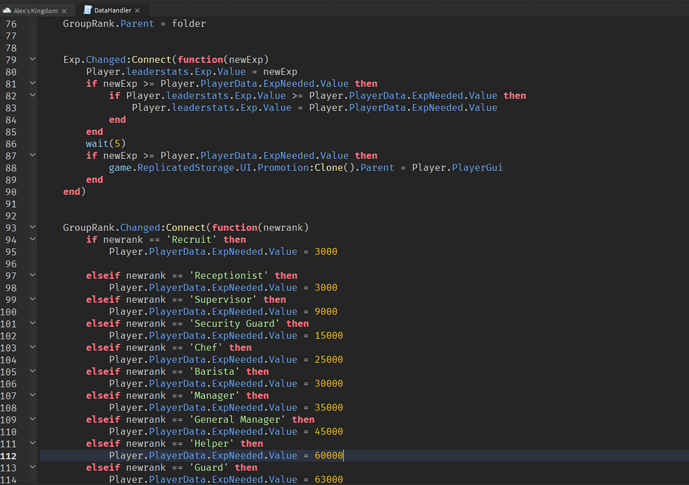Switch to the Alex's Kingdom tab

click(x=34, y=10)
